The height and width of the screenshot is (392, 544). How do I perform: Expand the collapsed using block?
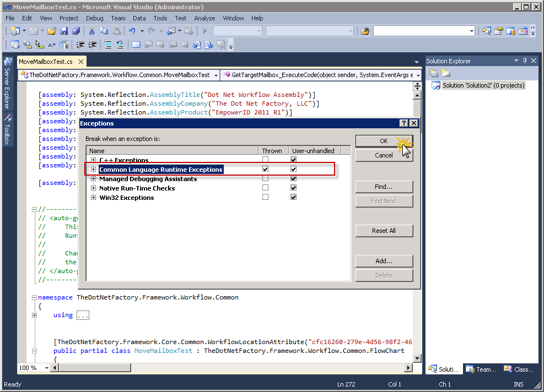[x=34, y=315]
